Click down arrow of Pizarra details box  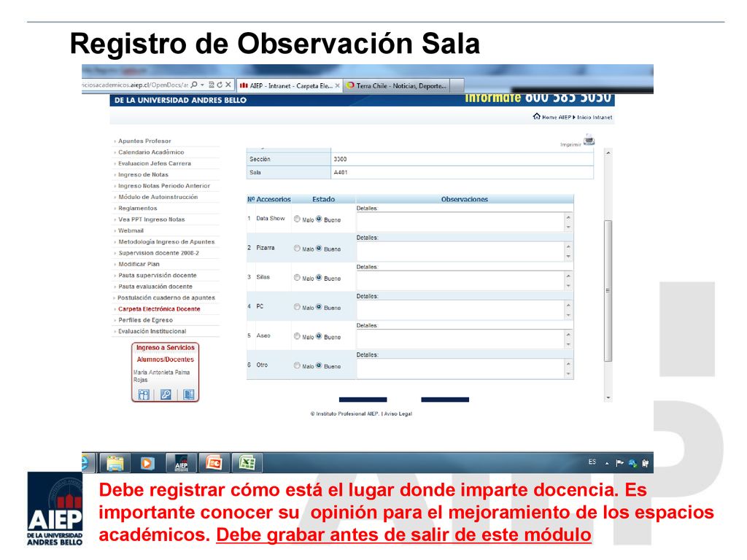[568, 257]
